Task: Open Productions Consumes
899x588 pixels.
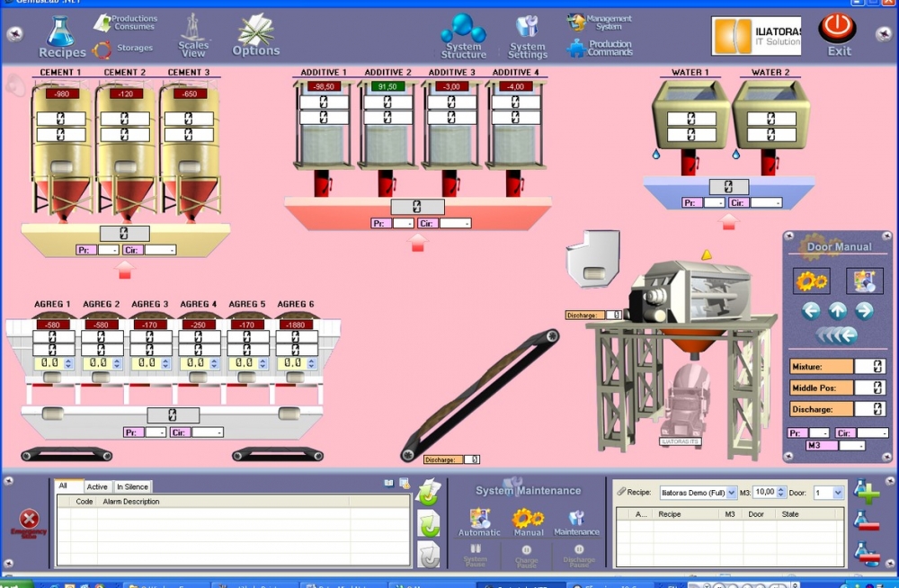Action: pos(126,22)
